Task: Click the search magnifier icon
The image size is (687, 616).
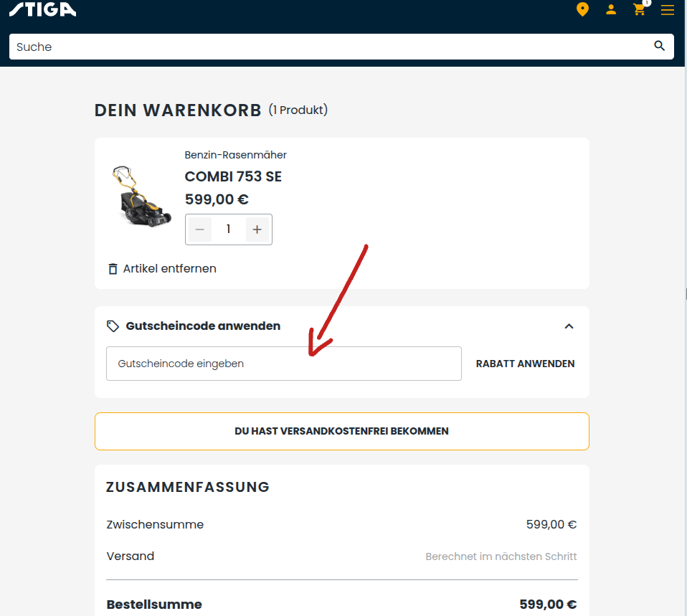Action: (x=659, y=45)
